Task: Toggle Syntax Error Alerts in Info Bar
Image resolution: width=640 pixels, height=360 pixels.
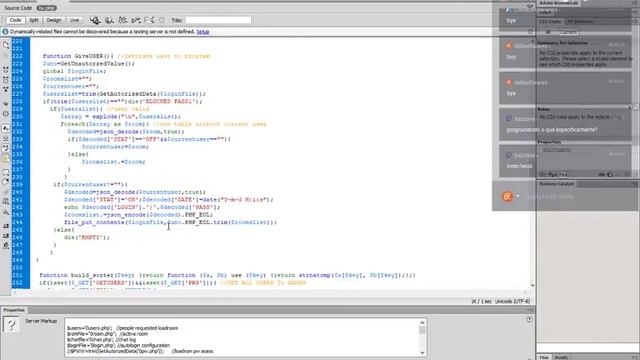Action: (x=6, y=158)
